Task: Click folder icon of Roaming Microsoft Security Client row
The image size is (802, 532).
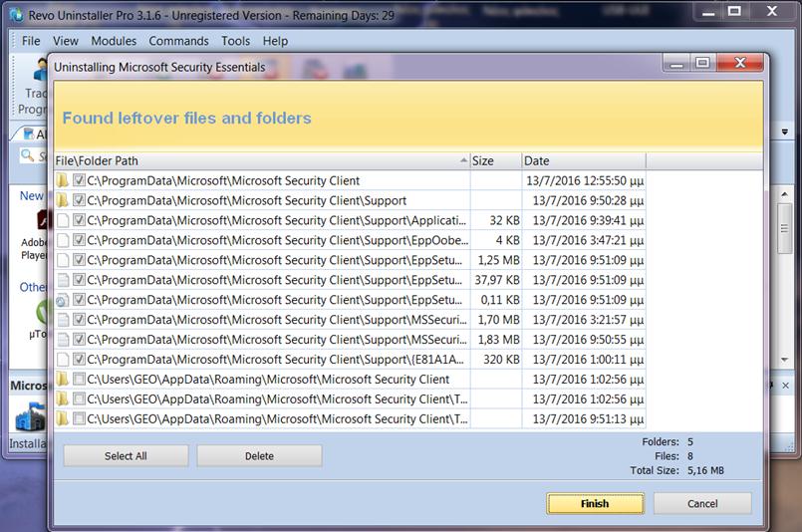Action: click(x=63, y=379)
